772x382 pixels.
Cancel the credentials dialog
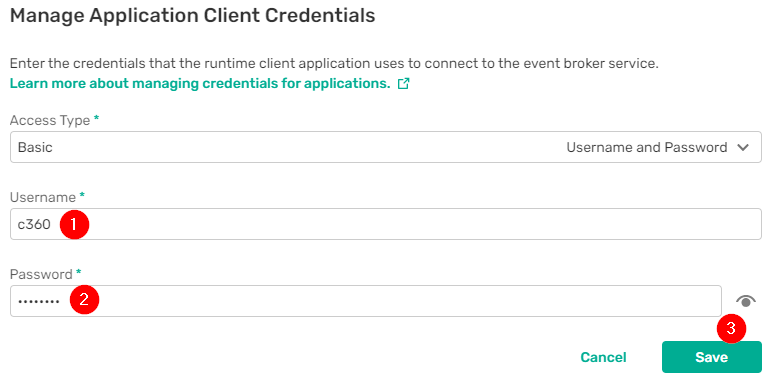pos(603,357)
